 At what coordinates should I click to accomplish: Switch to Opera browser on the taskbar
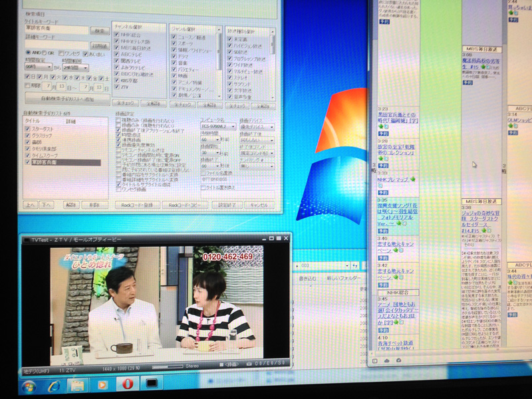click(127, 384)
